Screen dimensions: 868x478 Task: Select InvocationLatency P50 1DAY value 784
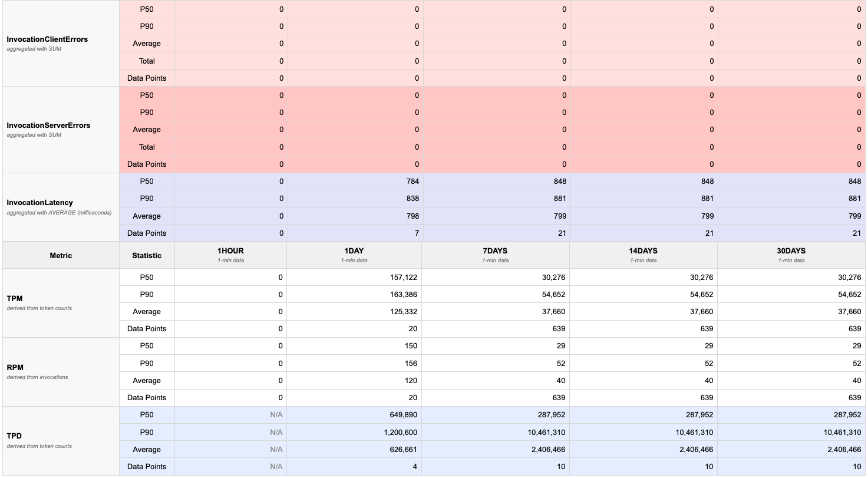[x=412, y=182]
